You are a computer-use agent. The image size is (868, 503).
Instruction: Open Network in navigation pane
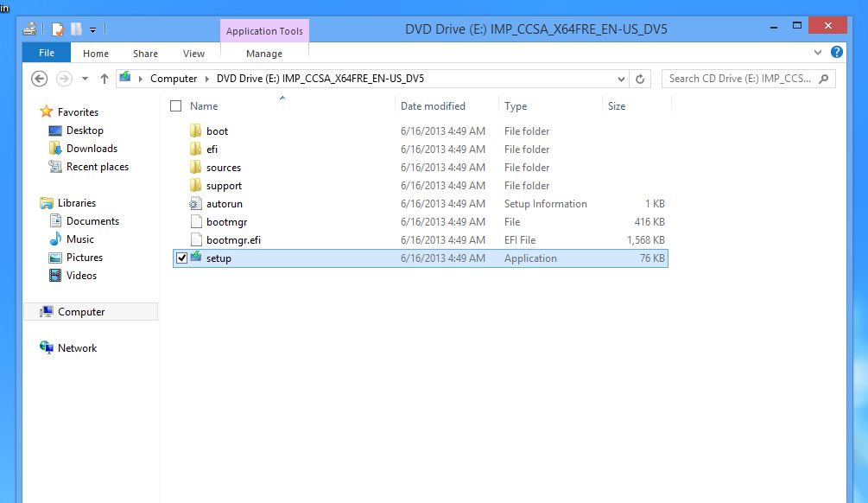(77, 348)
